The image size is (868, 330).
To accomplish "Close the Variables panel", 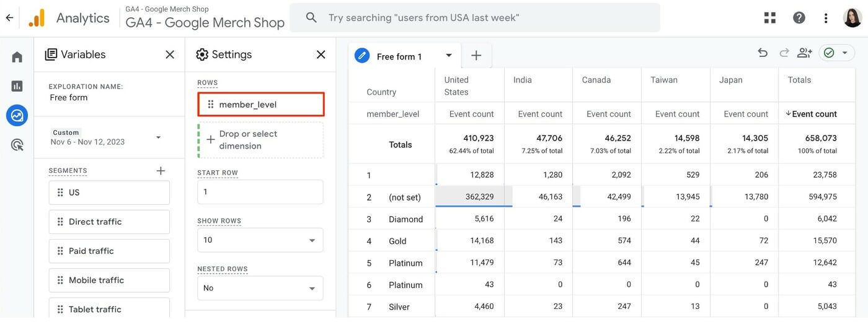I will pos(170,54).
